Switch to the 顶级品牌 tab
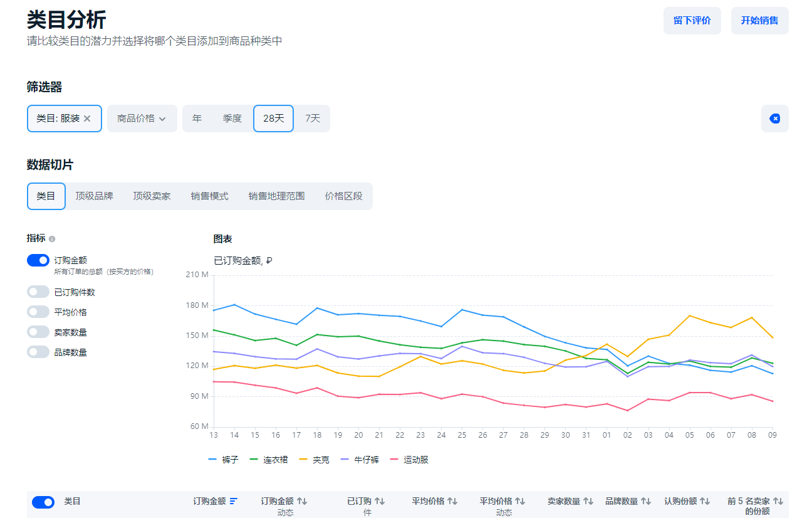 (x=94, y=196)
